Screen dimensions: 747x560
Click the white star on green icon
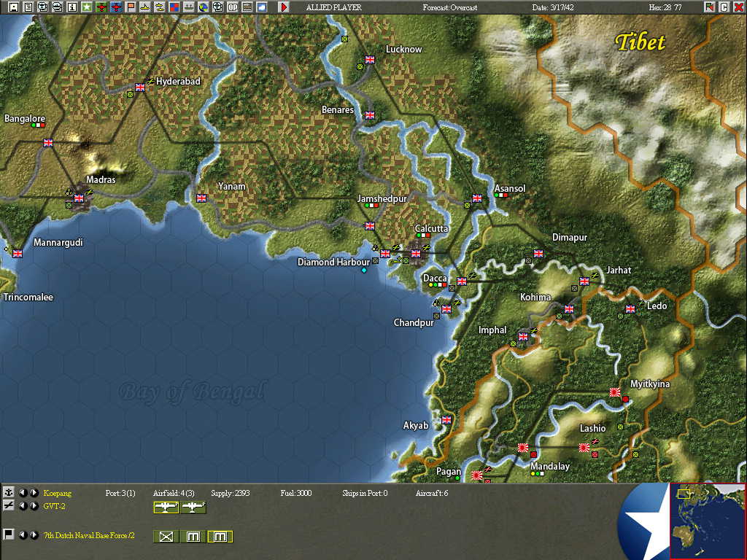[x=86, y=7]
